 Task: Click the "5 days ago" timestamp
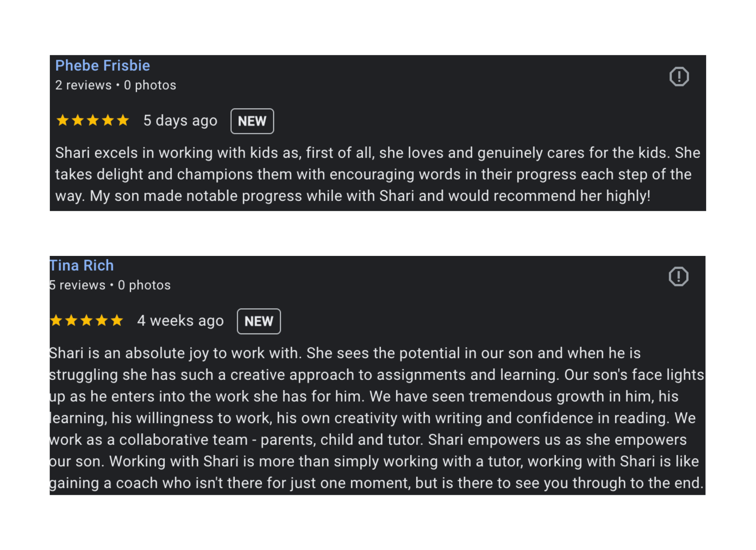click(x=180, y=121)
